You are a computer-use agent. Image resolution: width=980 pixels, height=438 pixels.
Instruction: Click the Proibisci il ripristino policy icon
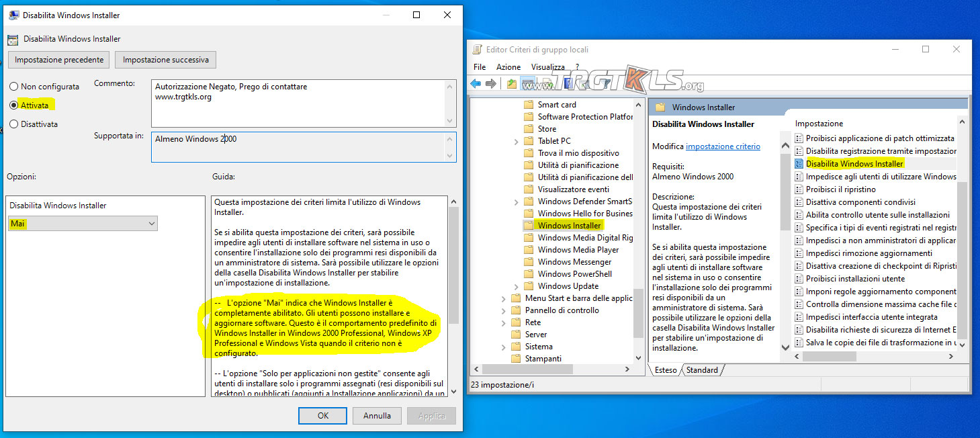[x=799, y=189]
